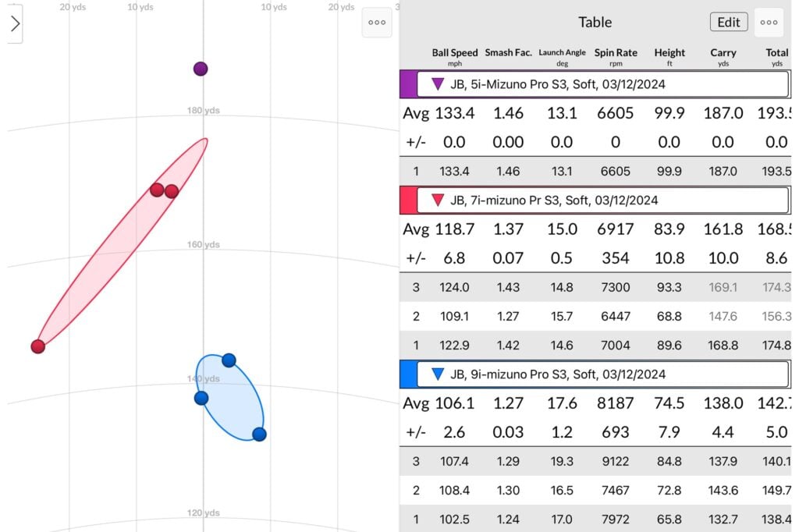Select the far-left red 7-iron shot dot
The width and height of the screenshot is (799, 532).
click(x=37, y=346)
